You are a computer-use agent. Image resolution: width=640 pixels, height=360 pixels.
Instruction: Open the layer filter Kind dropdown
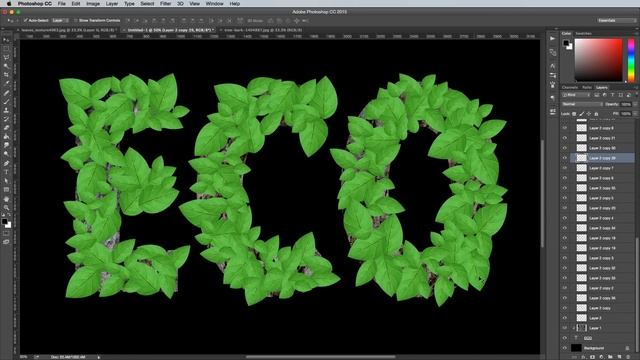tap(576, 95)
